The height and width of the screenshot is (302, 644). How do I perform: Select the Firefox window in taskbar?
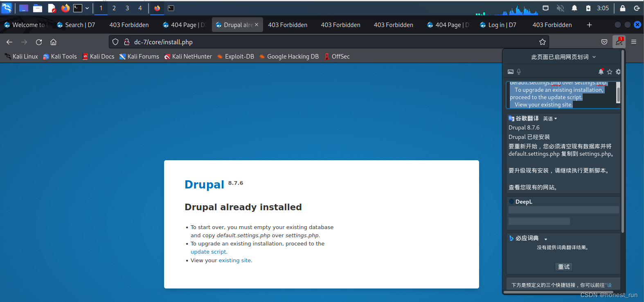pos(157,8)
